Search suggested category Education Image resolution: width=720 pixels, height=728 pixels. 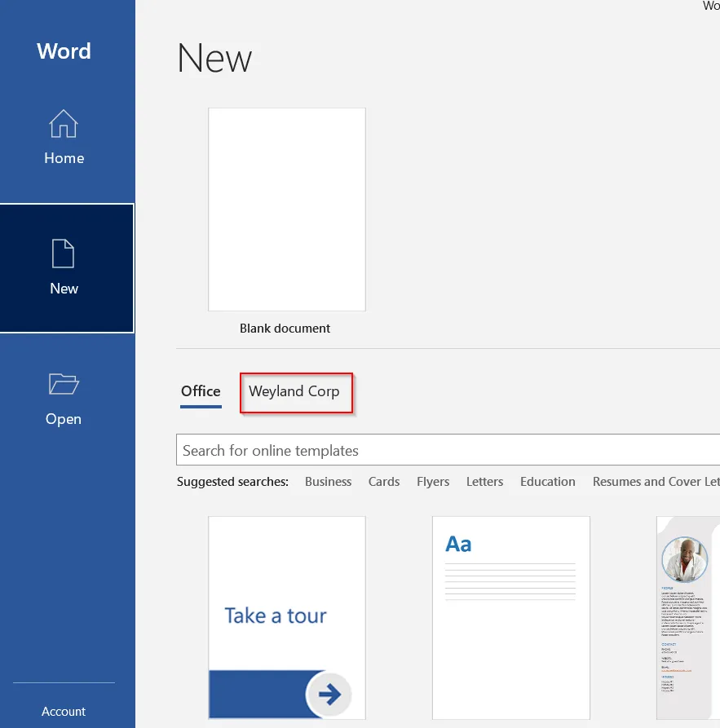[x=548, y=482]
